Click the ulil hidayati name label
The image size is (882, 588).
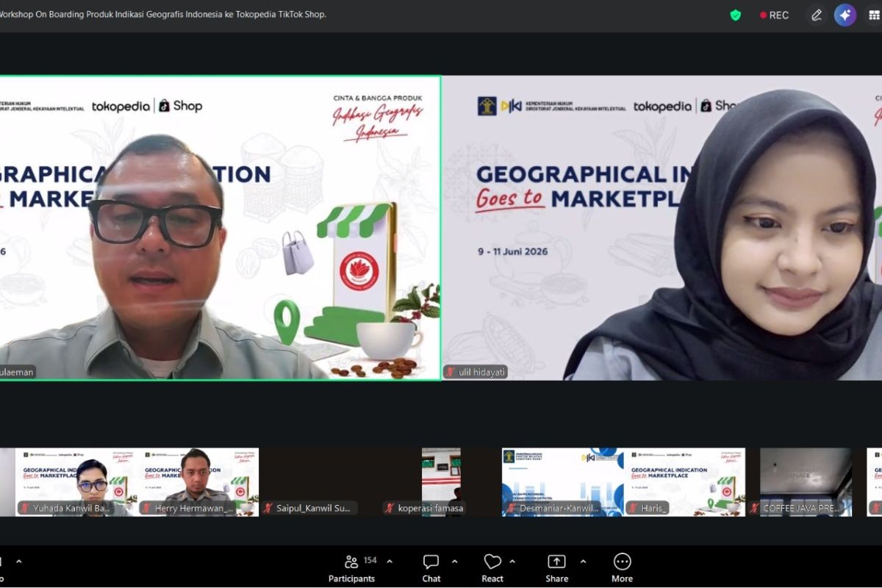(x=481, y=372)
